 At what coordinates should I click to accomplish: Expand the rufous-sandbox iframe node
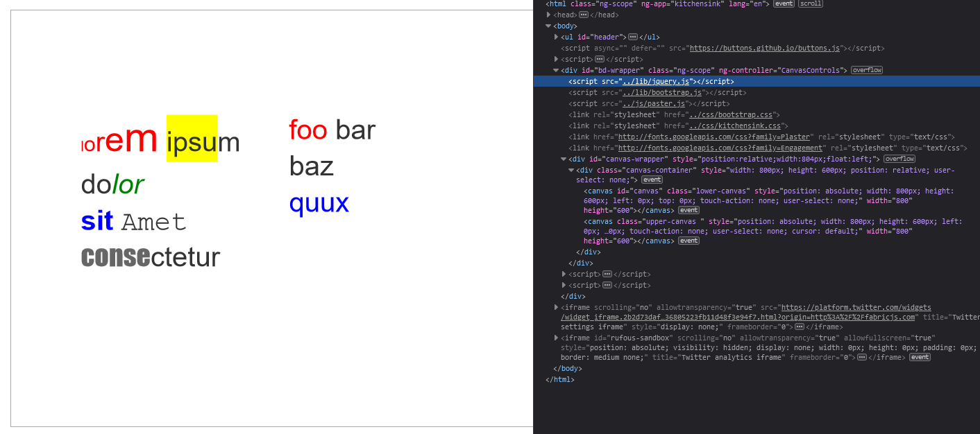coord(557,338)
